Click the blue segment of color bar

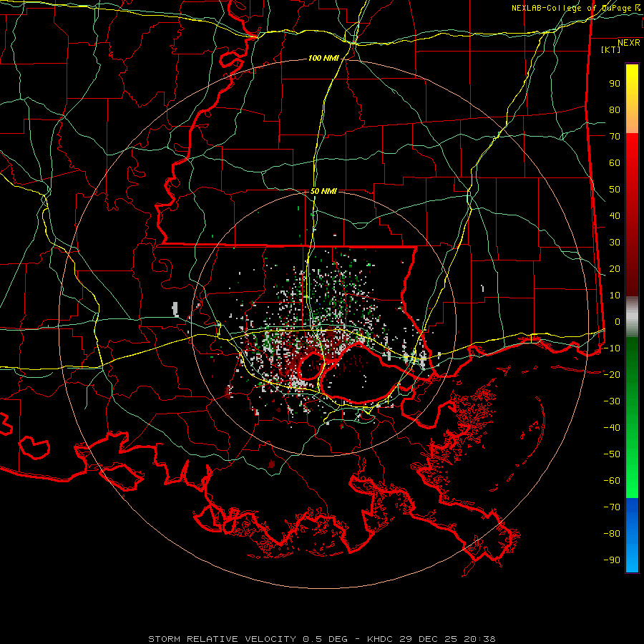point(632,535)
